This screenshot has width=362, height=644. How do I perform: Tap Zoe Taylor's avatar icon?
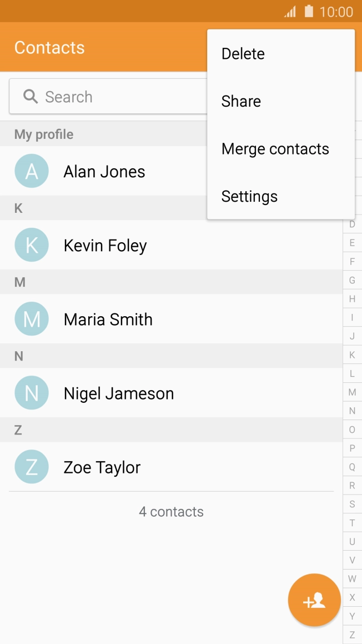(32, 467)
